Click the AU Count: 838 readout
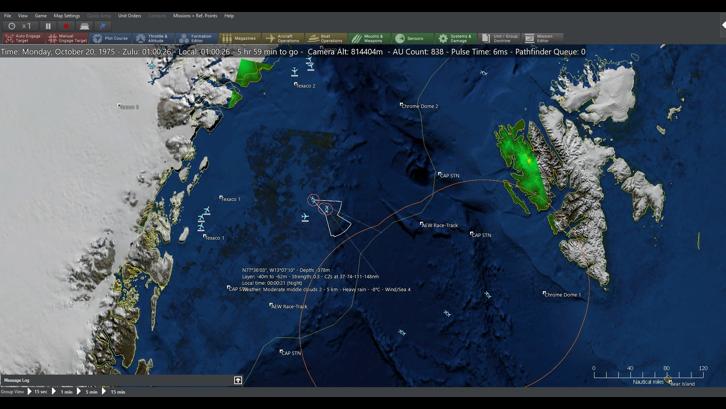The height and width of the screenshot is (409, 726). (x=418, y=52)
